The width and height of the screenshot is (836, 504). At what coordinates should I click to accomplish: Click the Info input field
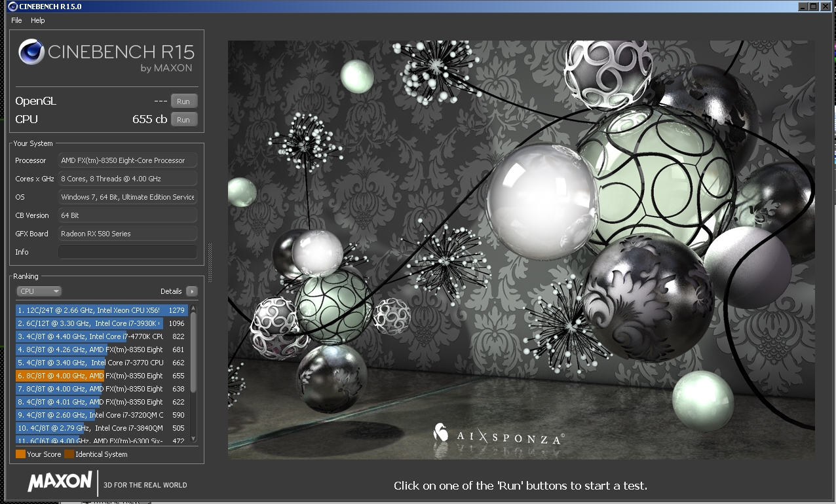click(x=128, y=252)
